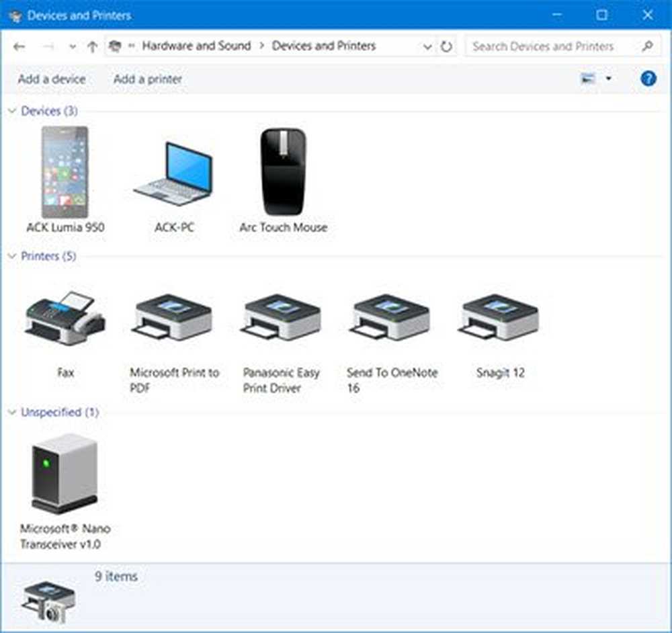Open the view options dropdown arrow
Screen dimensions: 672x633
[608, 79]
